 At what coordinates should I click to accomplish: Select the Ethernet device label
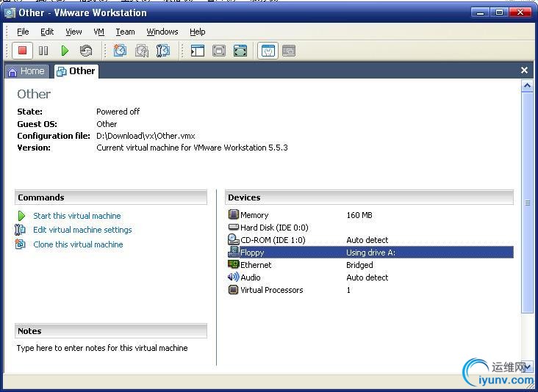coord(256,265)
